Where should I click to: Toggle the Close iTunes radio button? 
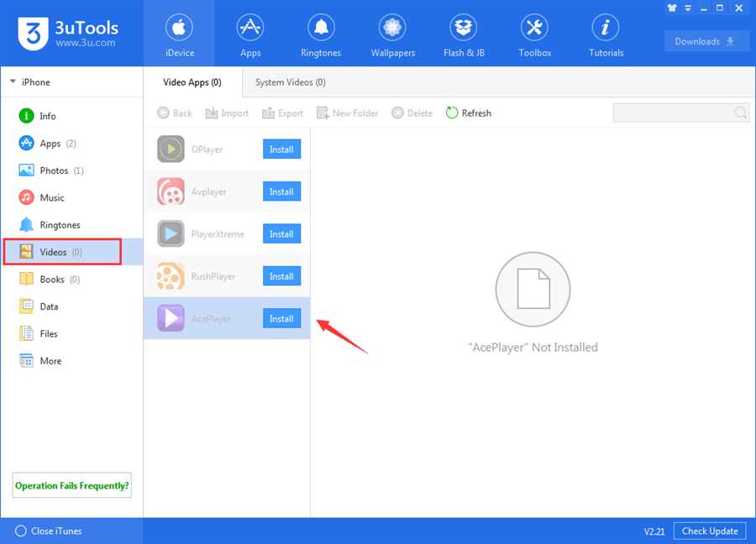(x=20, y=531)
